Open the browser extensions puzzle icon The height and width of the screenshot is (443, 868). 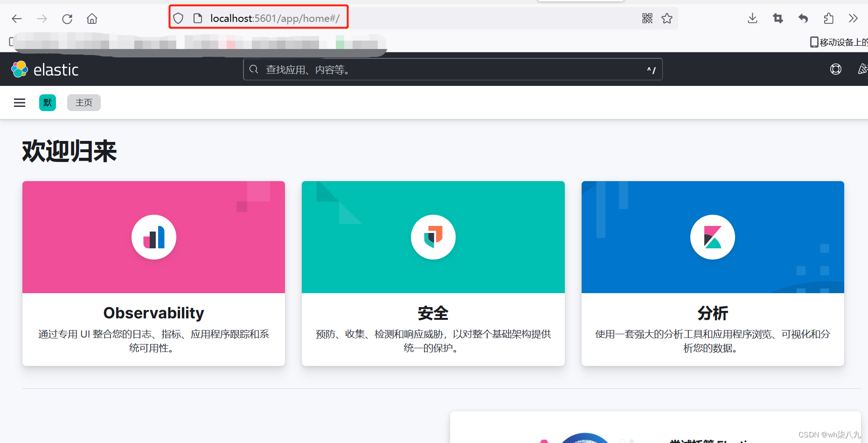pos(828,18)
